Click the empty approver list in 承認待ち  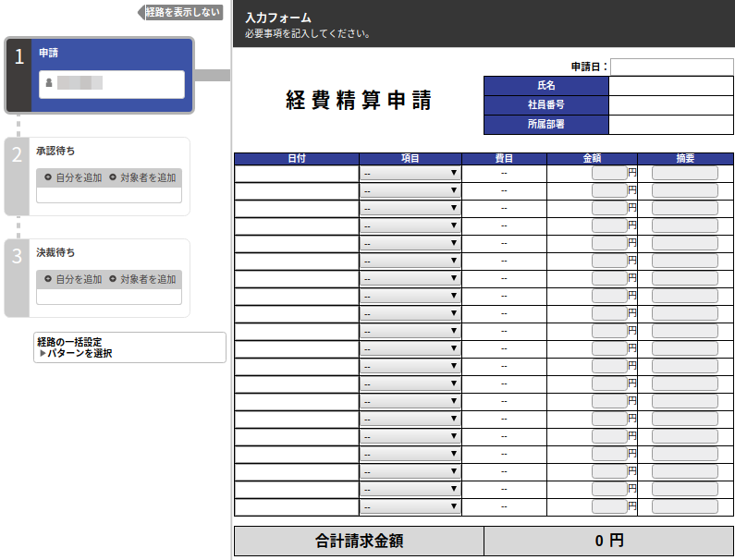tap(109, 195)
